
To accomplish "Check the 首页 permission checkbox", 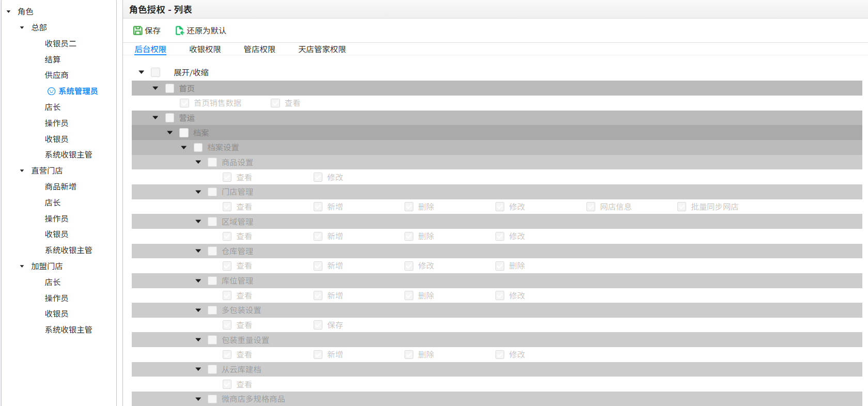I will tap(169, 88).
